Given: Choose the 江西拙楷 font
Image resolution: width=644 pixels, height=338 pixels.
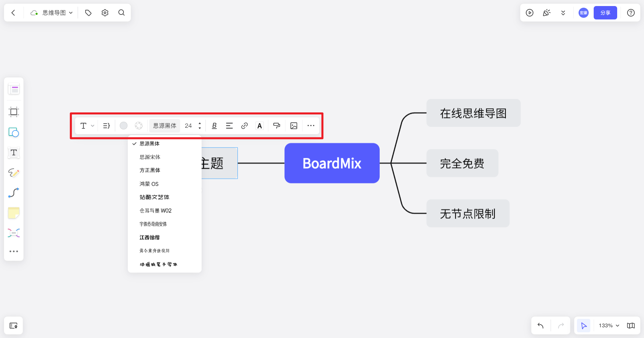Looking at the screenshot, I should coord(165,237).
